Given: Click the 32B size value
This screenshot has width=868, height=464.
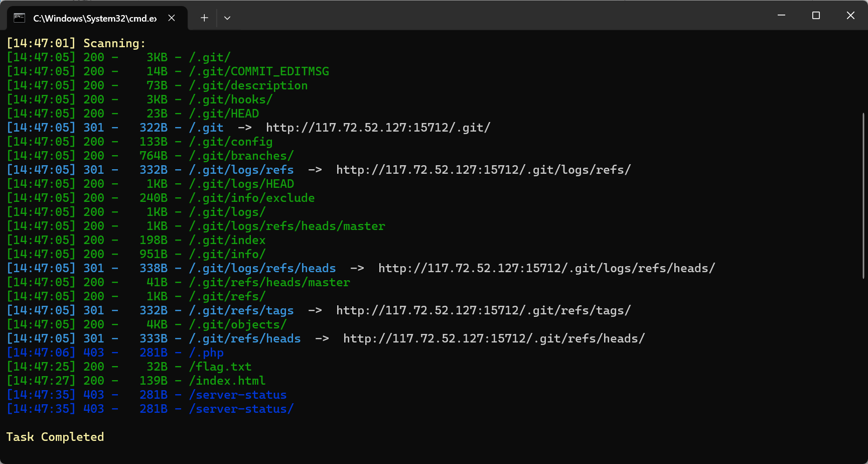Looking at the screenshot, I should [x=157, y=367].
